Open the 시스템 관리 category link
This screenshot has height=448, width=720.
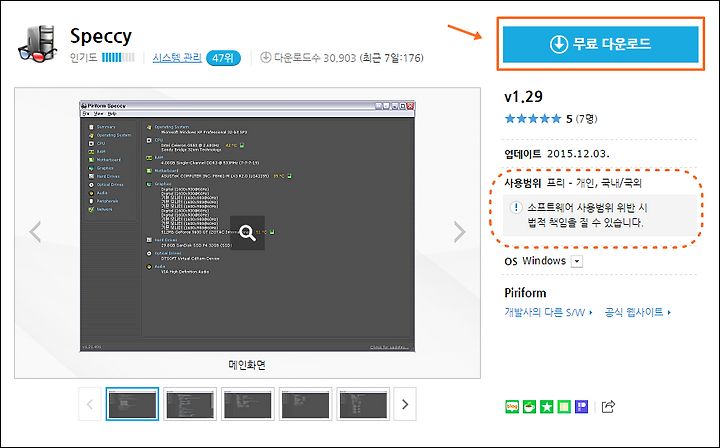point(177,58)
